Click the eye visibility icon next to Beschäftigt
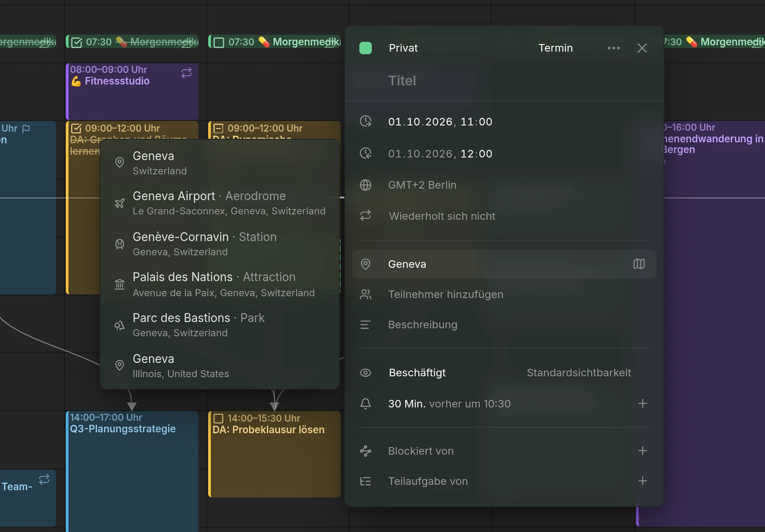 [x=366, y=373]
